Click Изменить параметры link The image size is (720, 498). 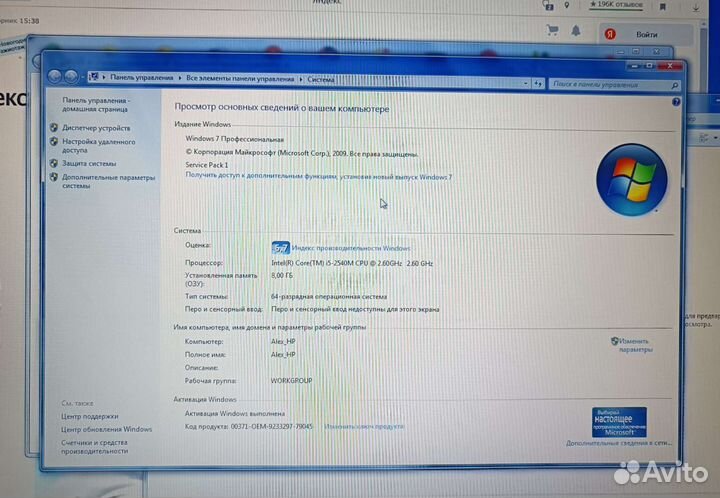(x=635, y=345)
